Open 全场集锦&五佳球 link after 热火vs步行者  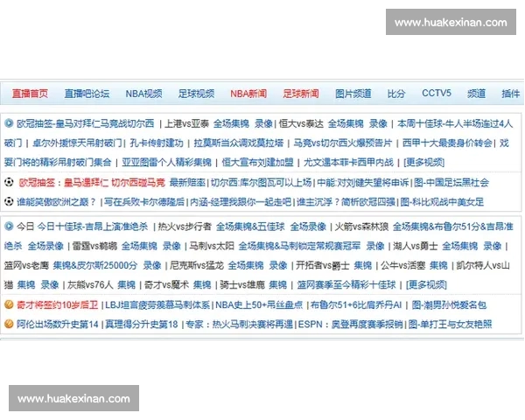click(250, 227)
